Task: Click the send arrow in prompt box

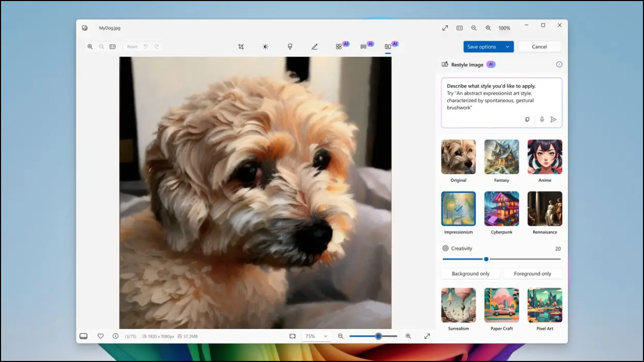Action: [553, 119]
